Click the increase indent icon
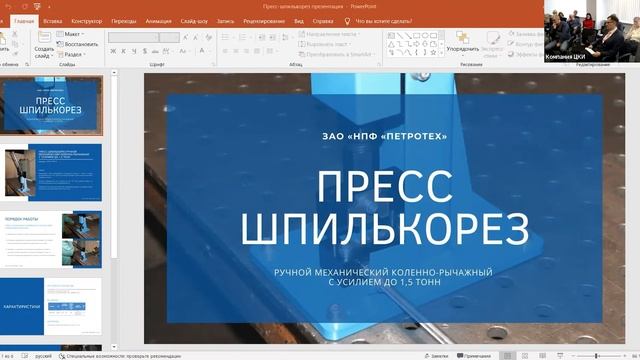640x360 pixels. point(273,37)
